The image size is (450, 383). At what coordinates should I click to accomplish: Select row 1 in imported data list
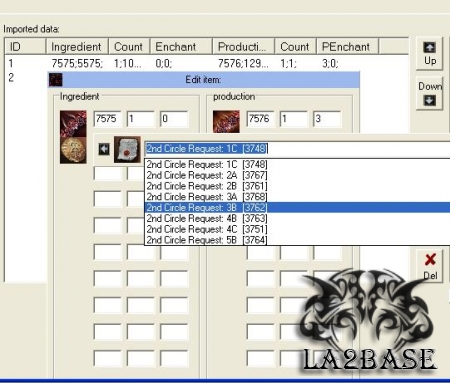206,63
